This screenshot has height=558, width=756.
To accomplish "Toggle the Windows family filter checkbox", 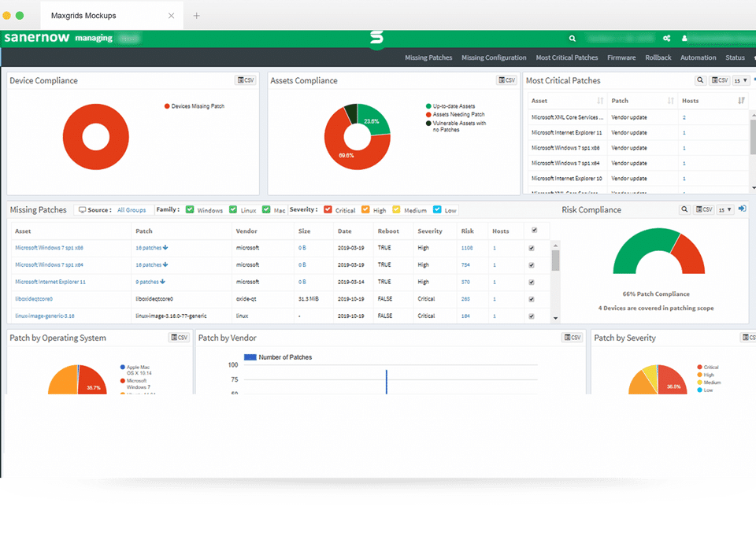I will coord(190,209).
